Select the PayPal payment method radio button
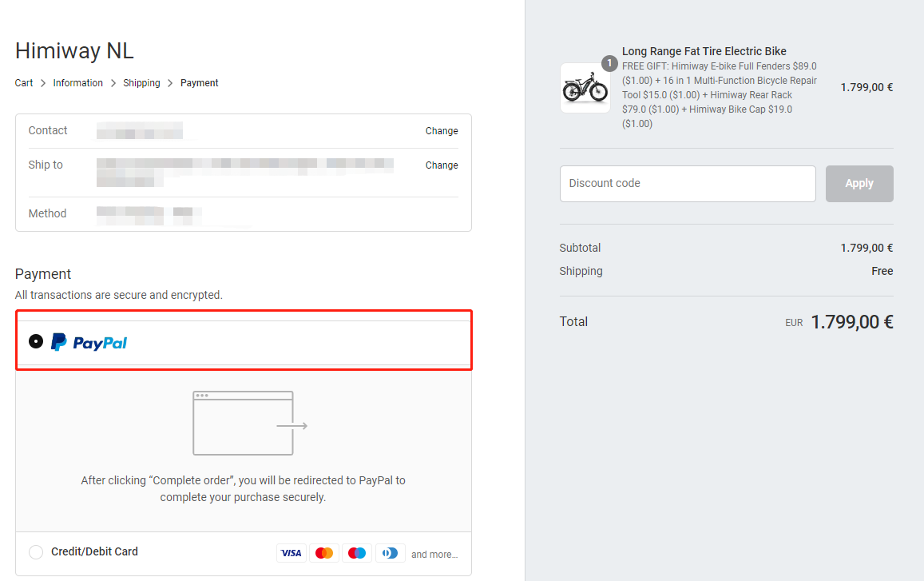This screenshot has height=581, width=924. 35,341
